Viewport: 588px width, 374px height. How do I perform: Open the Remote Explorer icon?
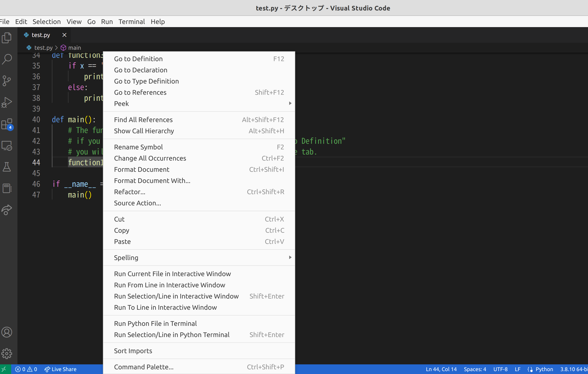(7, 146)
